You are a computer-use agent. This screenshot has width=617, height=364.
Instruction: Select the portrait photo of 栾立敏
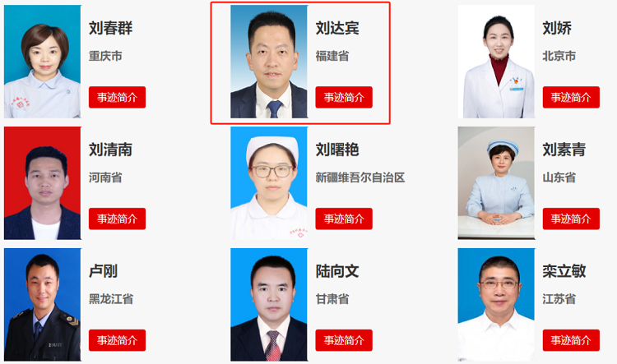coord(496,304)
